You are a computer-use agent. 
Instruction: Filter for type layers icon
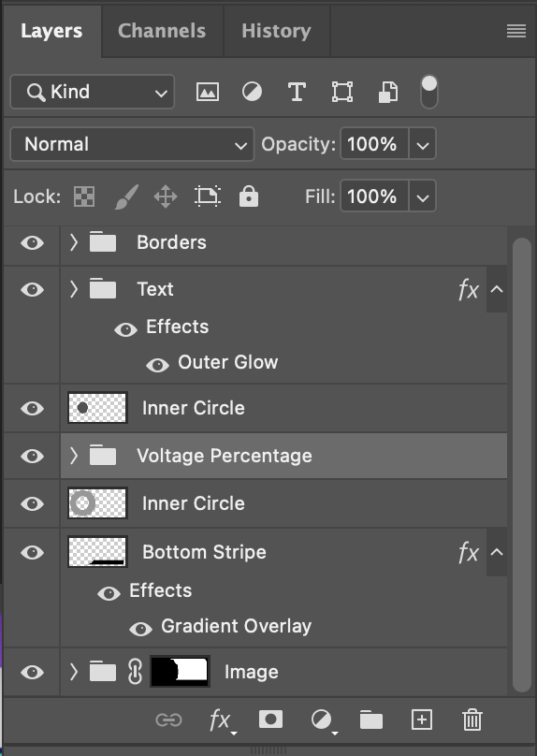coord(297,92)
